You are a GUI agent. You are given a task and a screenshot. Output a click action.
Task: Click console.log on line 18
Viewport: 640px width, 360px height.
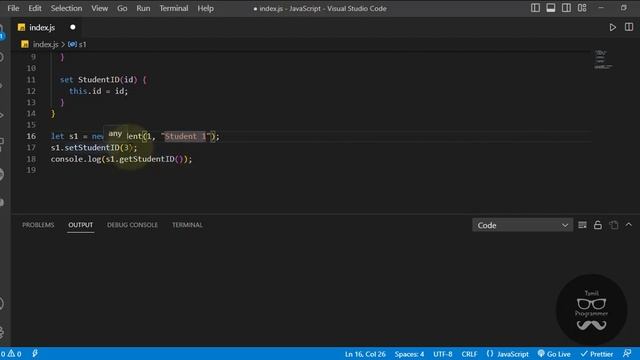tap(76, 159)
